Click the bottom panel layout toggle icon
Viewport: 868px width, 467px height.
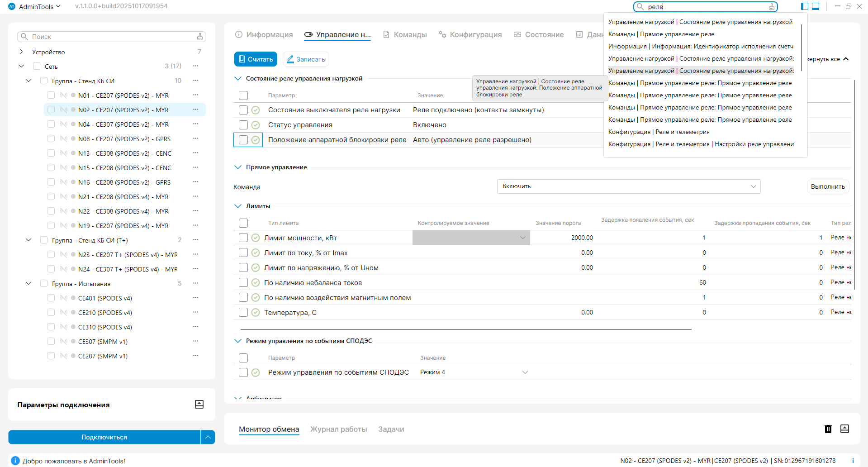pos(816,6)
